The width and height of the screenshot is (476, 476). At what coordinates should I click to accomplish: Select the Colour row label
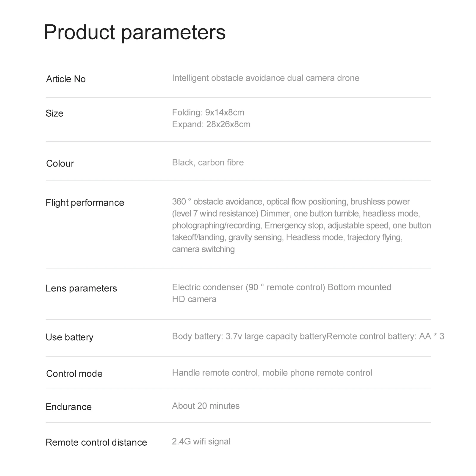point(60,164)
